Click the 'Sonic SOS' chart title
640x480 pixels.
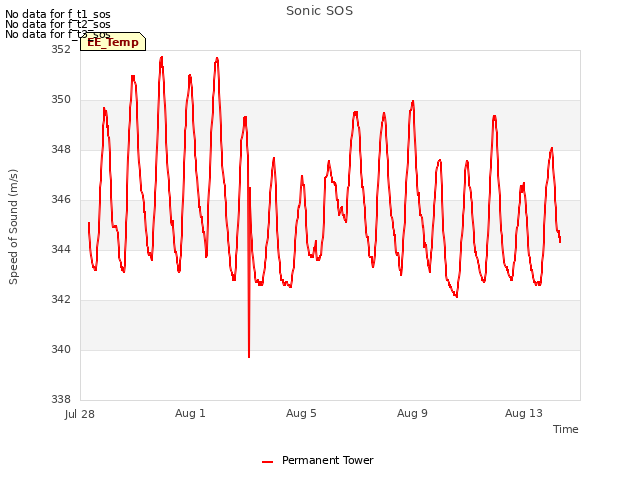319,11
